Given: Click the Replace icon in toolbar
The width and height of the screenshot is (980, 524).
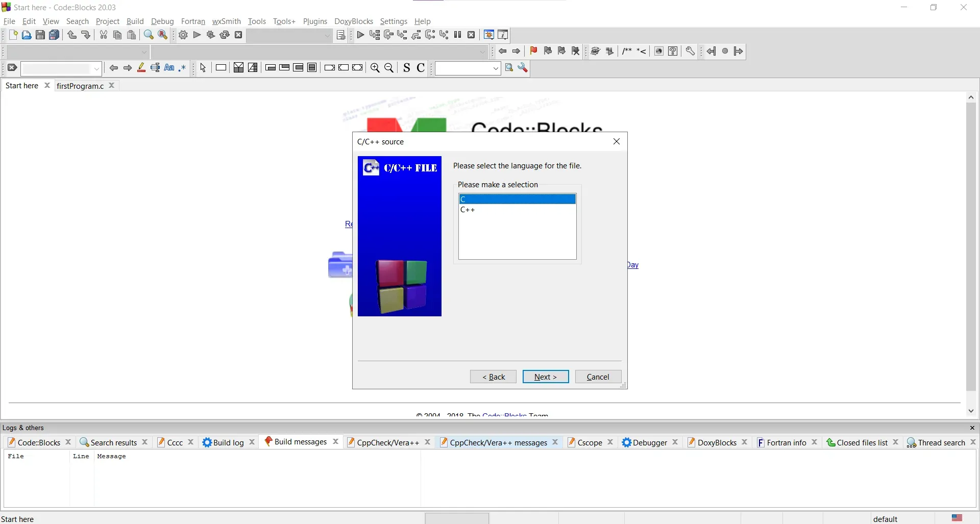Looking at the screenshot, I should click(163, 35).
